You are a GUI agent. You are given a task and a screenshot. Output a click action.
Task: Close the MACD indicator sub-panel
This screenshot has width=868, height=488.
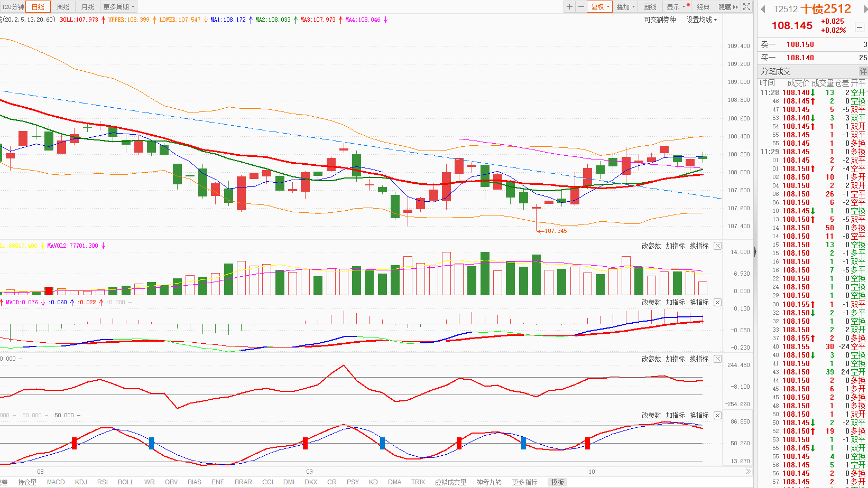click(x=717, y=303)
